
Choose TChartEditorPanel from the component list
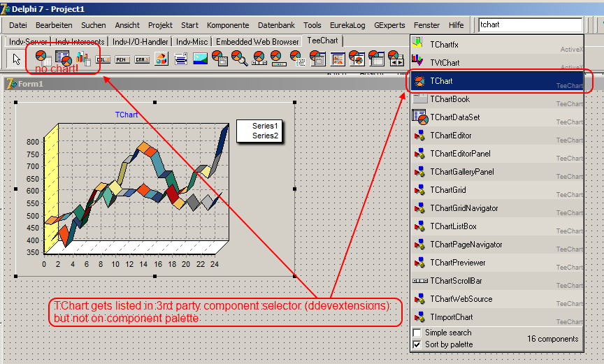(497, 154)
